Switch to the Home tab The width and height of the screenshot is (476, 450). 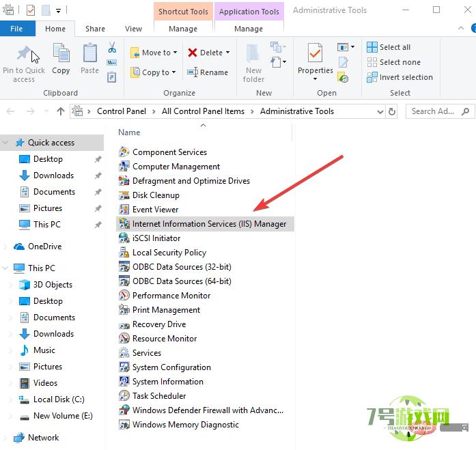tap(55, 29)
